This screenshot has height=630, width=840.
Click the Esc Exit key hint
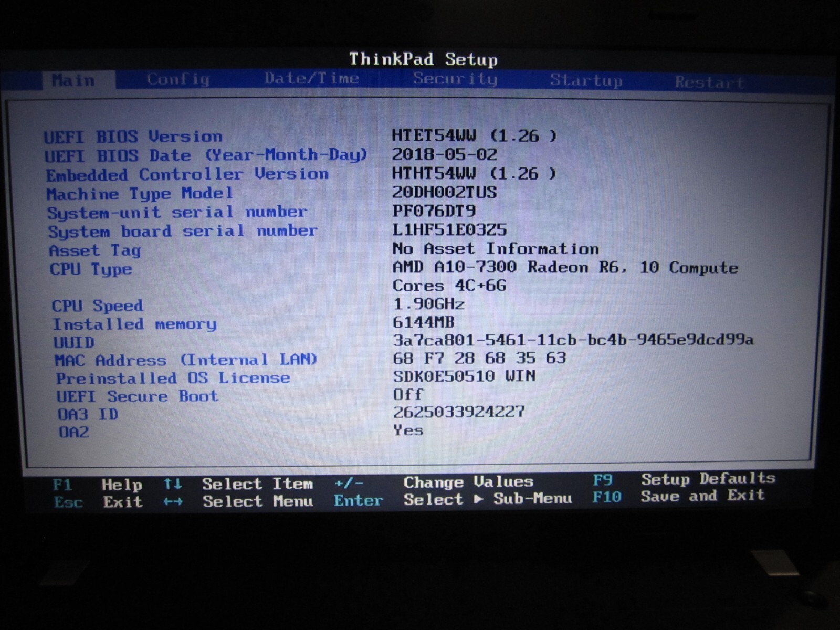98,502
